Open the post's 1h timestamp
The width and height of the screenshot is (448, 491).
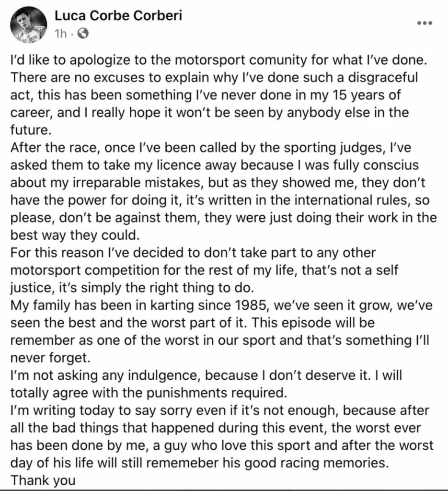pos(62,34)
